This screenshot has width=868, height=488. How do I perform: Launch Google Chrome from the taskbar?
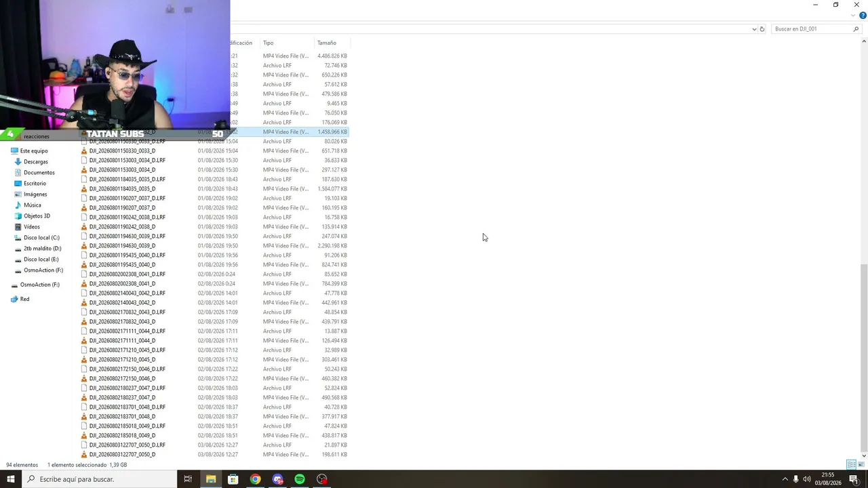[x=255, y=479]
